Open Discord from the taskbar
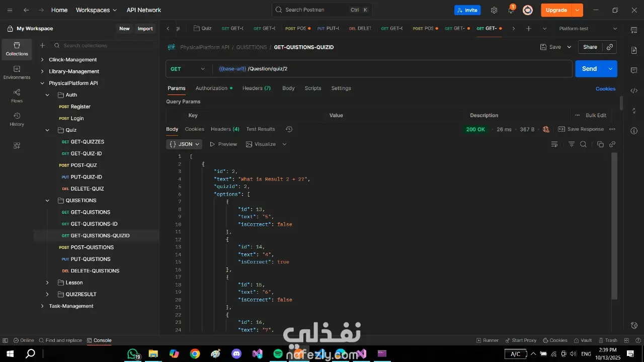This screenshot has width=644, height=362. point(236,354)
